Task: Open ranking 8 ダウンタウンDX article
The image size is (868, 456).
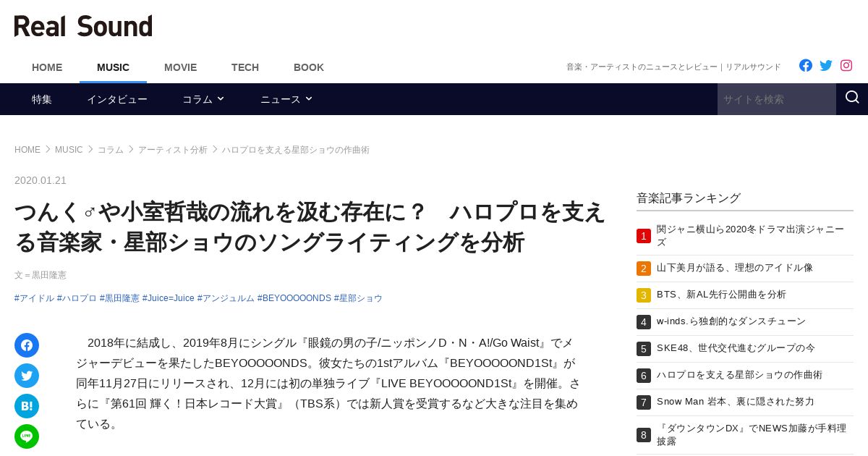Action: coord(745,435)
